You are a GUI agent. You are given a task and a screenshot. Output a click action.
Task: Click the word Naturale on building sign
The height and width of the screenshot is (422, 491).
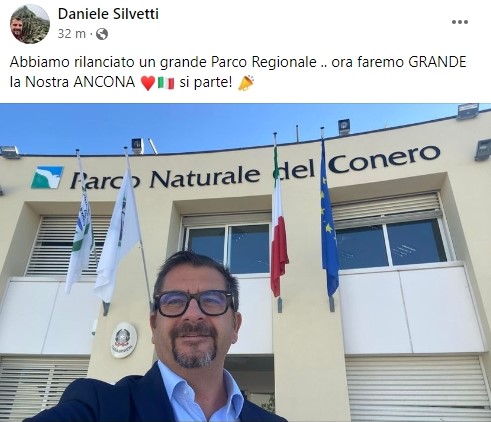[x=205, y=177]
